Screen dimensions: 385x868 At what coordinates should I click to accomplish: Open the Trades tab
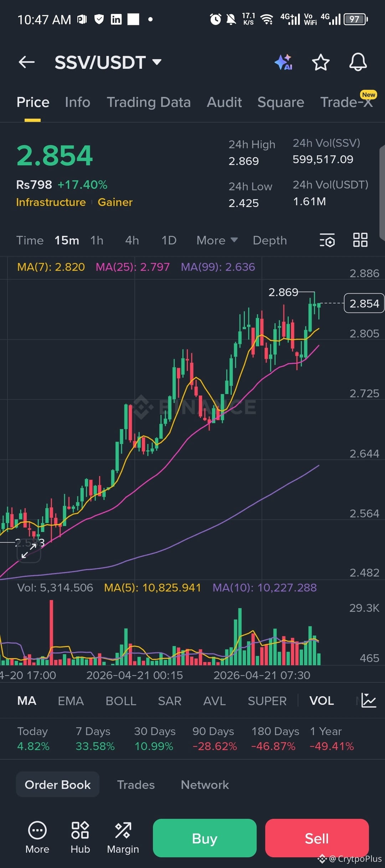click(136, 784)
